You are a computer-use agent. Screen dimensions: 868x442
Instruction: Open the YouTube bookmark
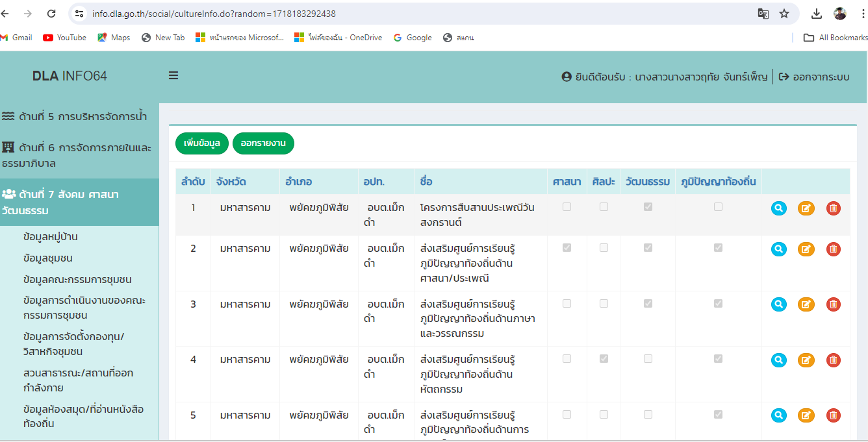[64, 38]
